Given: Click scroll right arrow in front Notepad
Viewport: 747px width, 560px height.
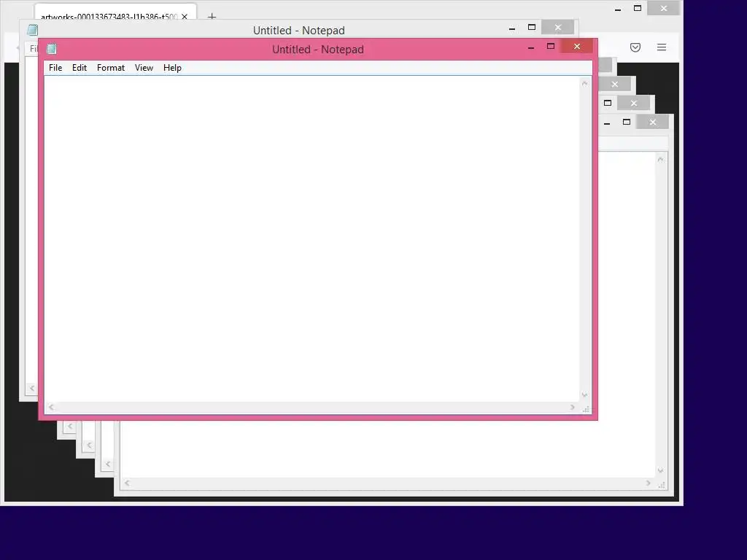Looking at the screenshot, I should (x=572, y=407).
